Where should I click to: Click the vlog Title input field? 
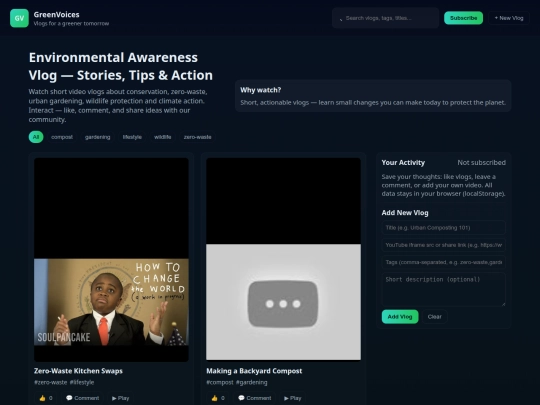tap(444, 228)
